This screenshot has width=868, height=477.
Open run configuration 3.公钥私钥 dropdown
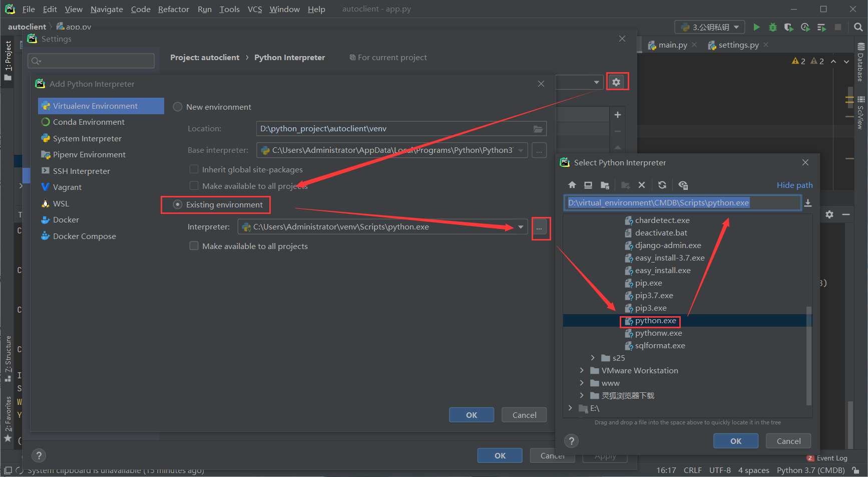(x=710, y=27)
